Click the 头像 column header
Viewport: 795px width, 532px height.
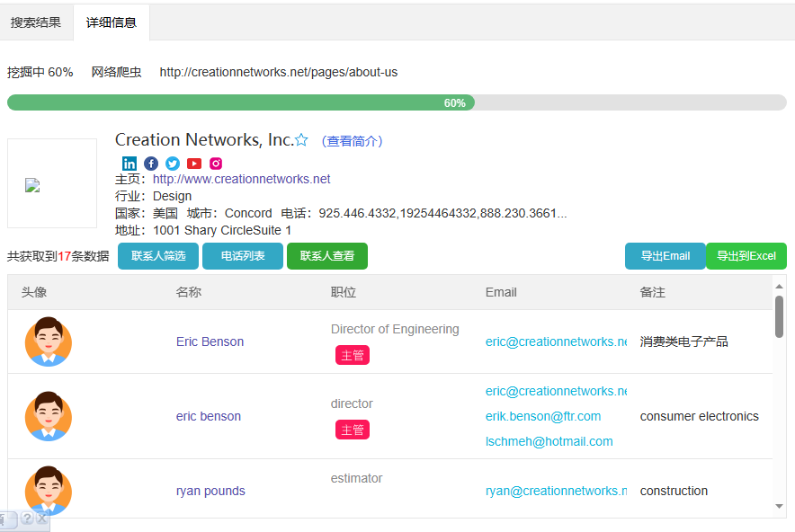pyautogui.click(x=34, y=292)
